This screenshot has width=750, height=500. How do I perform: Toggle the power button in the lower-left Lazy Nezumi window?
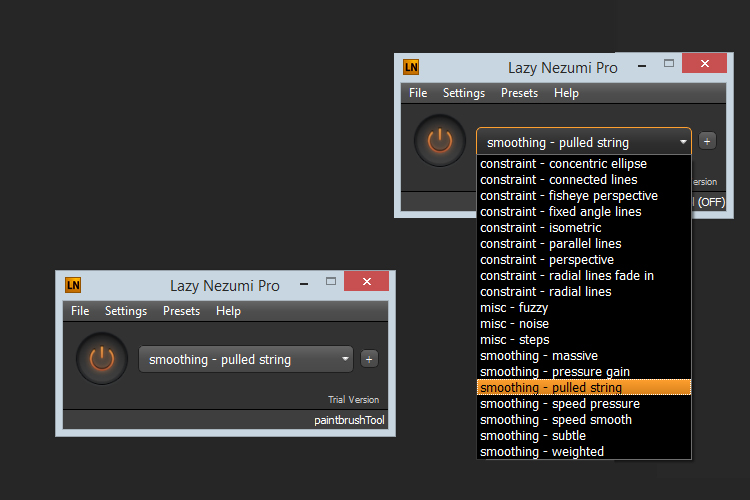pos(102,358)
